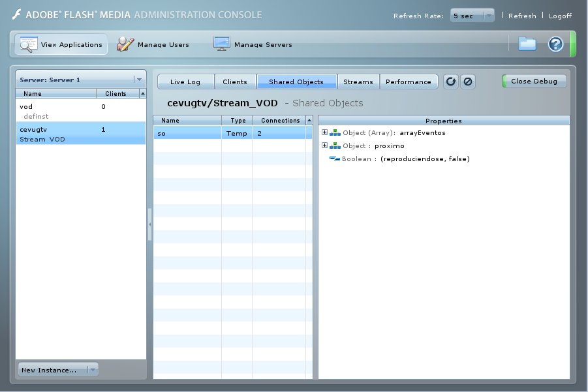Click the Connections column header
The height and width of the screenshot is (392, 588).
pos(279,120)
